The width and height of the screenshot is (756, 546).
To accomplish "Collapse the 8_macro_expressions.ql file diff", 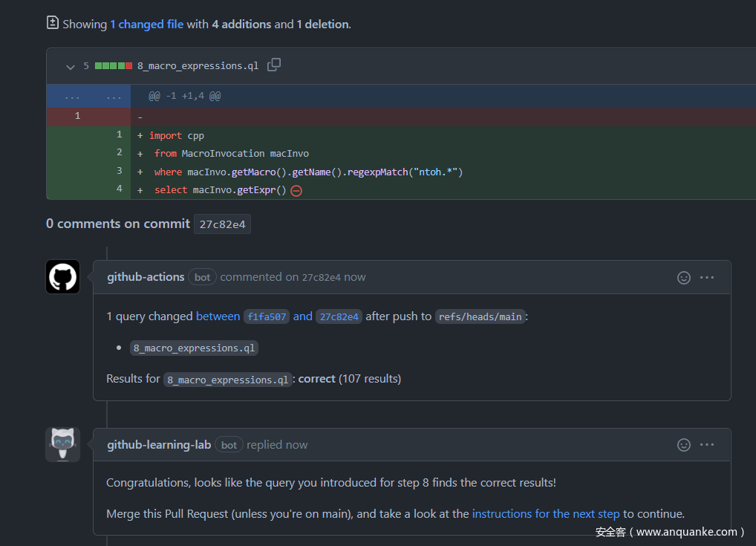I will point(71,67).
